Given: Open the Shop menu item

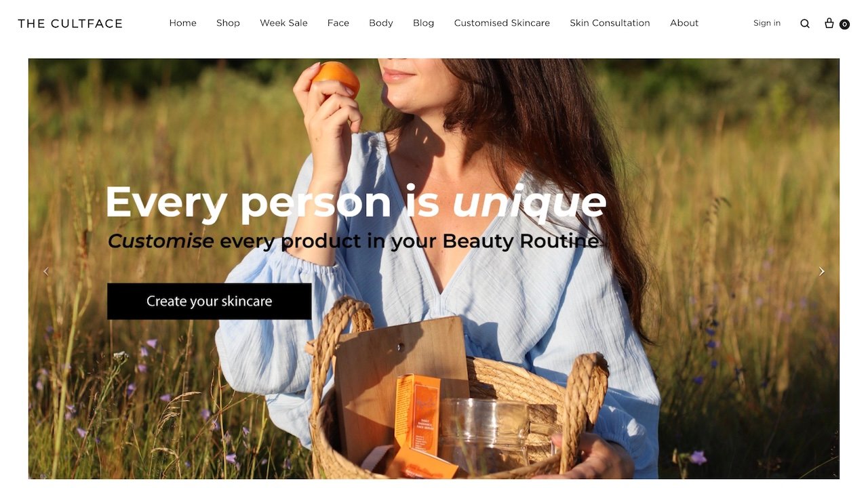Looking at the screenshot, I should pos(228,23).
